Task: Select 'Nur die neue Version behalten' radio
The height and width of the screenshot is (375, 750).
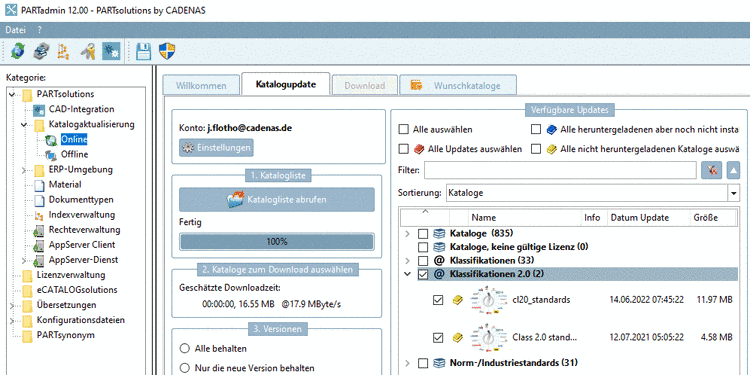Action: click(x=184, y=368)
